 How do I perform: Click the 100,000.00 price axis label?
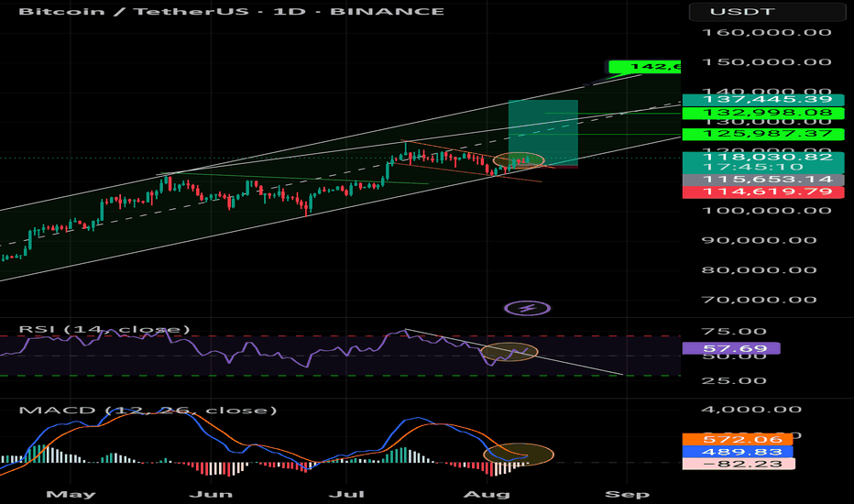(767, 211)
